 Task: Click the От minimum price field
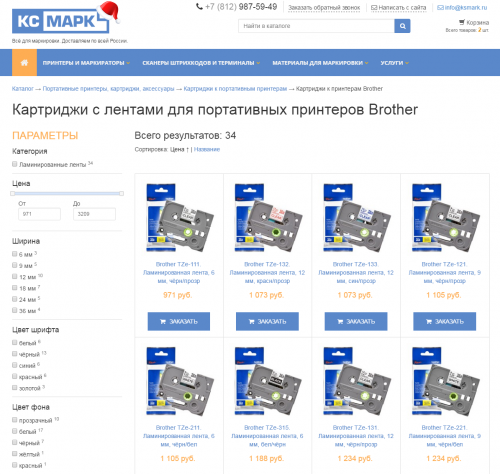click(x=39, y=214)
